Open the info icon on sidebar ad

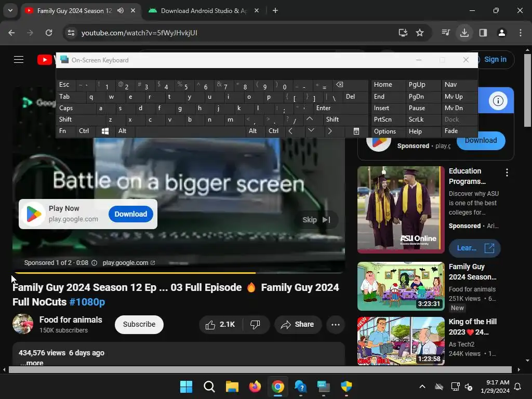pos(498,101)
